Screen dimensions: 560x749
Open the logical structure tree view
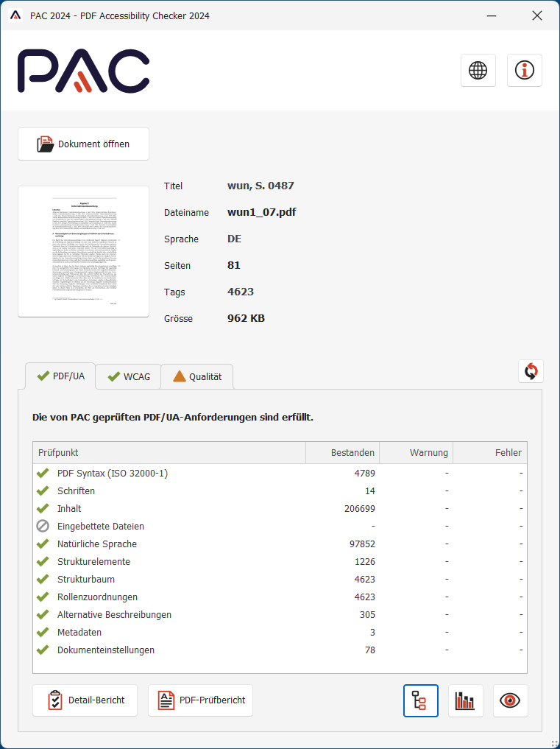(420, 700)
